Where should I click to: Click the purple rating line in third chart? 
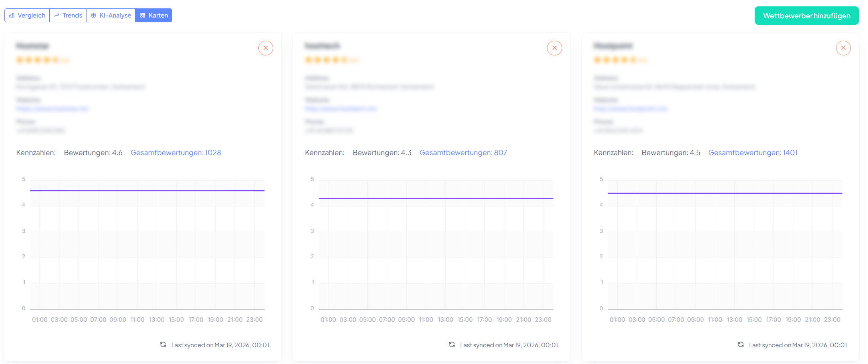click(x=725, y=193)
